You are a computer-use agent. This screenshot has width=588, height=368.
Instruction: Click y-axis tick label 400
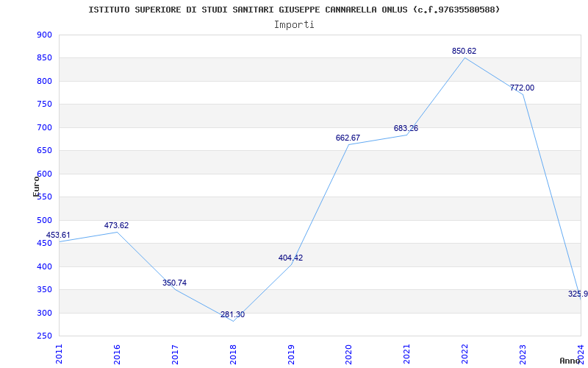tap(44, 266)
